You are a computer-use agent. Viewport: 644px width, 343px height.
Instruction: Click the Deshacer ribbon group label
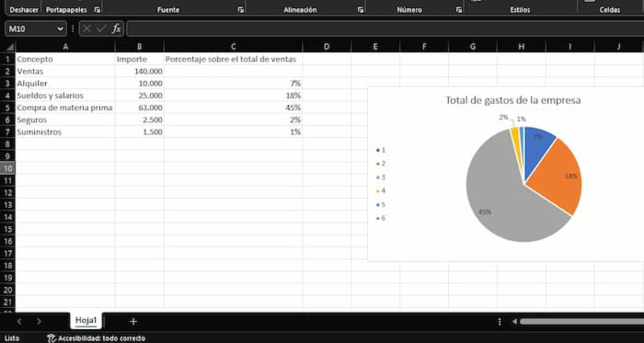pos(24,10)
